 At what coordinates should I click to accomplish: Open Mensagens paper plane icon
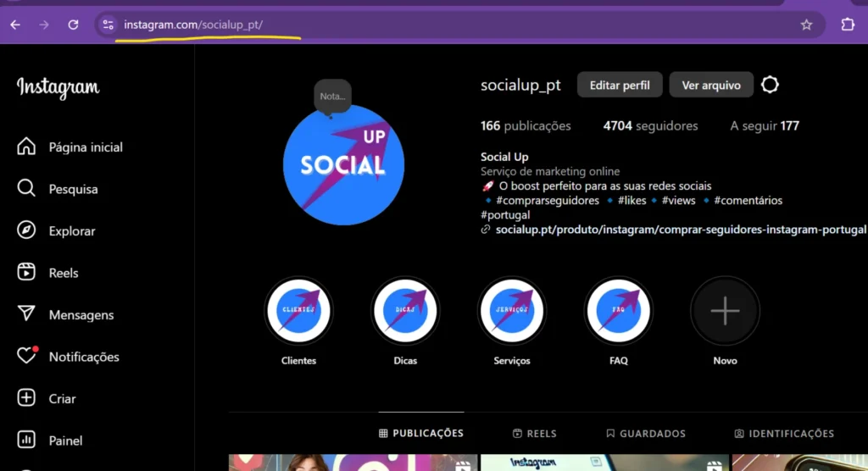[x=26, y=314]
